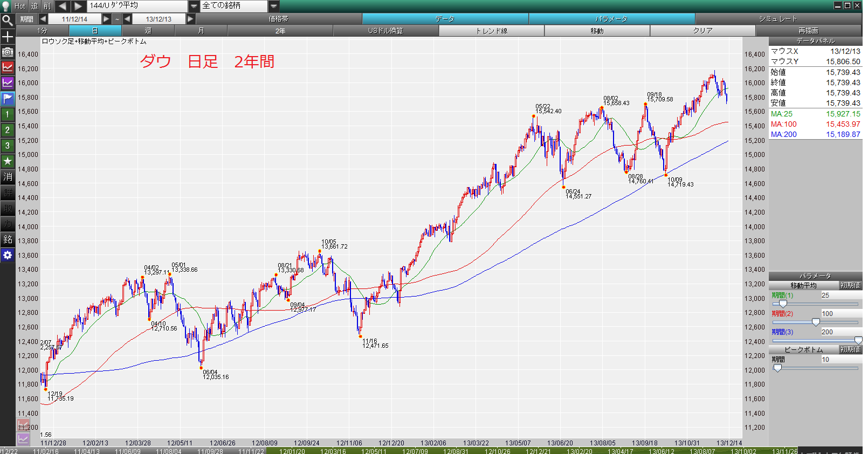Click the green star favorites icon
The width and height of the screenshot is (868, 454).
tap(8, 161)
